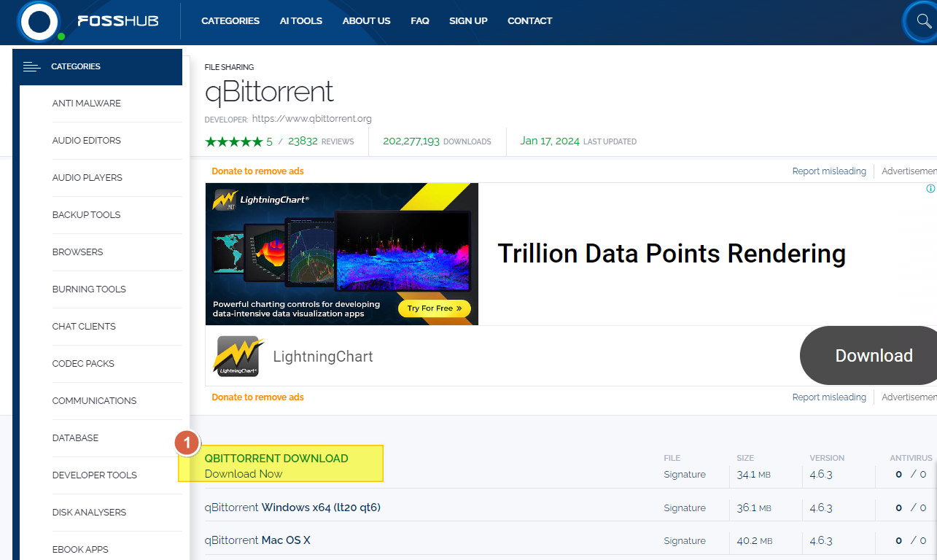
Task: Click upper Donate to remove ads link
Action: (257, 171)
